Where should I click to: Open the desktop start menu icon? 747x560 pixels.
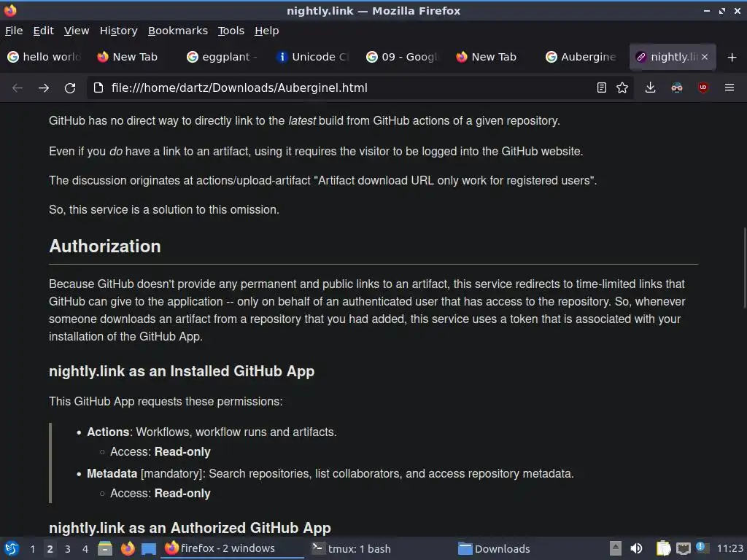click(12, 548)
